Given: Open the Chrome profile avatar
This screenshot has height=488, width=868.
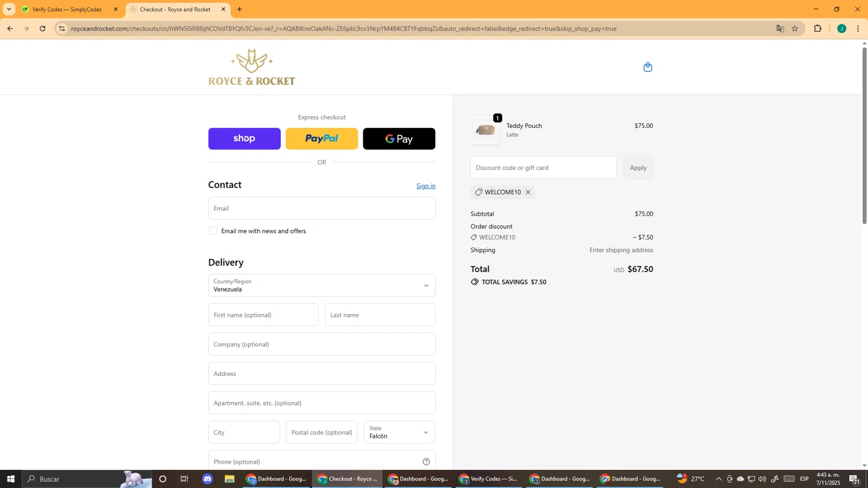Looking at the screenshot, I should (x=841, y=28).
